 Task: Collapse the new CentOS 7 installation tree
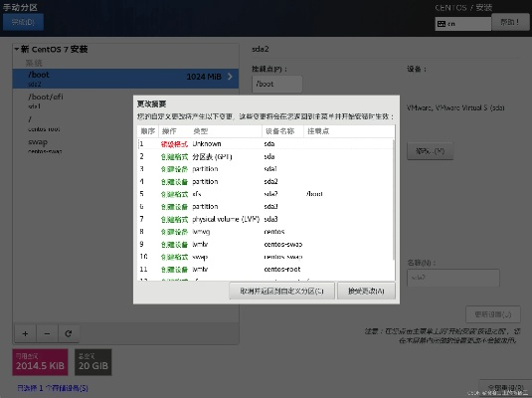pos(17,49)
